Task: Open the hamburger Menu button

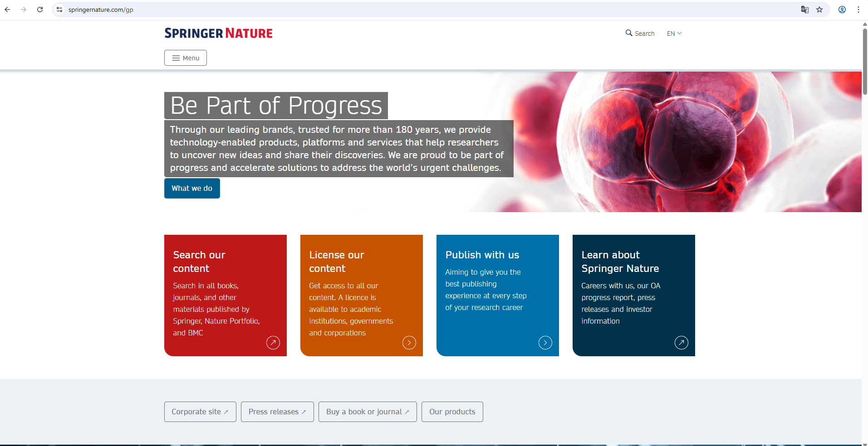Action: [186, 58]
